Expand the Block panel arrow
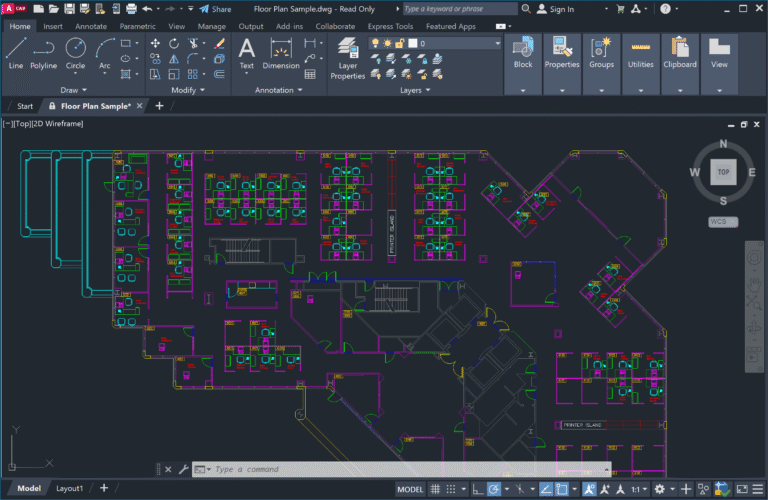This screenshot has width=768, height=500. (523, 91)
